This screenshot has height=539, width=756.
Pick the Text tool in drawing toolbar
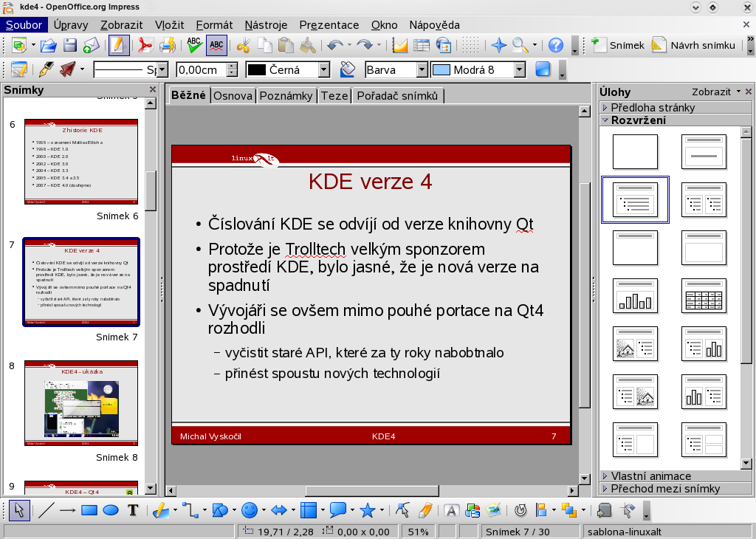point(133,509)
